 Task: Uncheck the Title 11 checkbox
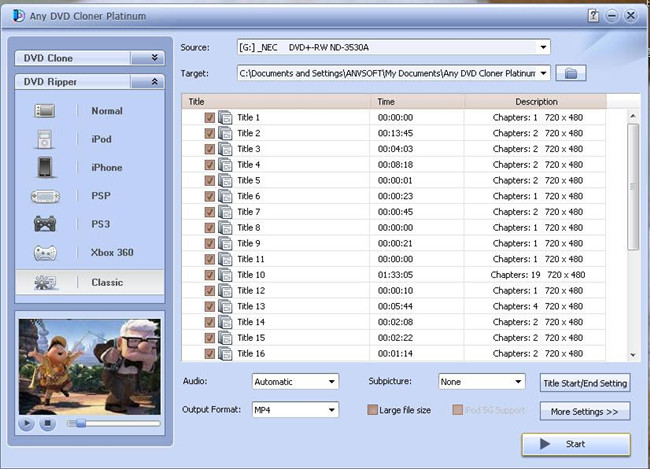[x=210, y=259]
